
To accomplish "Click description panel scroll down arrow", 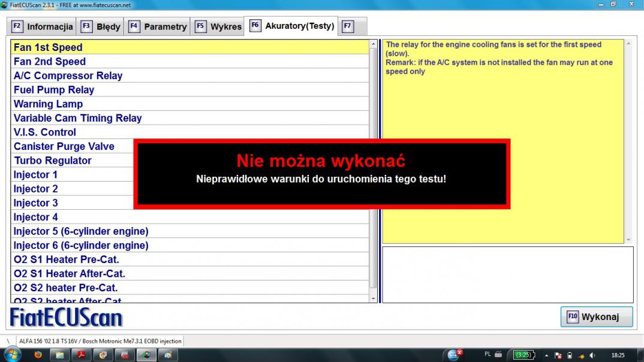I will click(x=628, y=240).
